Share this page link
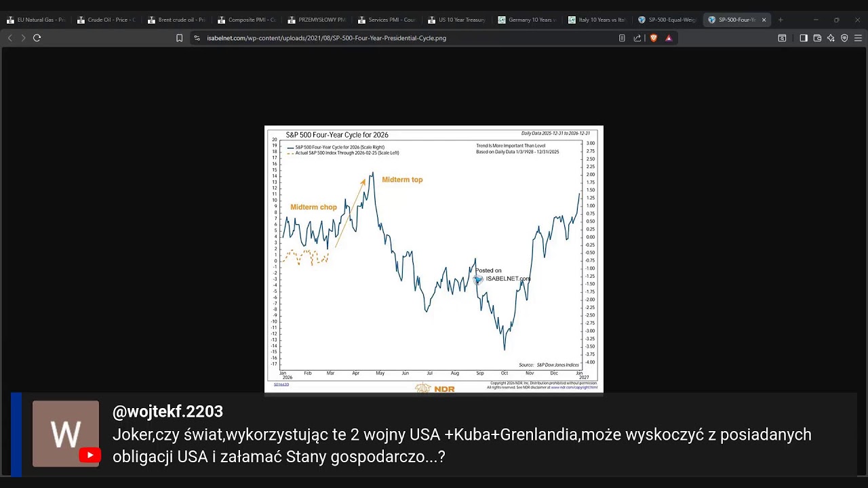 [x=637, y=38]
